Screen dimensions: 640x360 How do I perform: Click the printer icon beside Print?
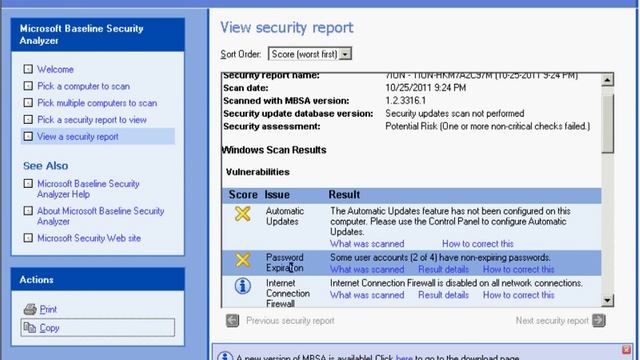[30, 309]
